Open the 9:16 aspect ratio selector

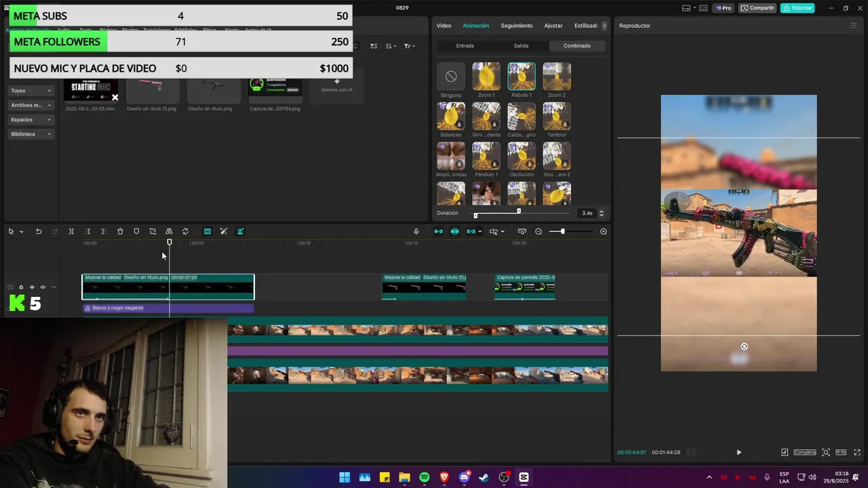tap(841, 452)
